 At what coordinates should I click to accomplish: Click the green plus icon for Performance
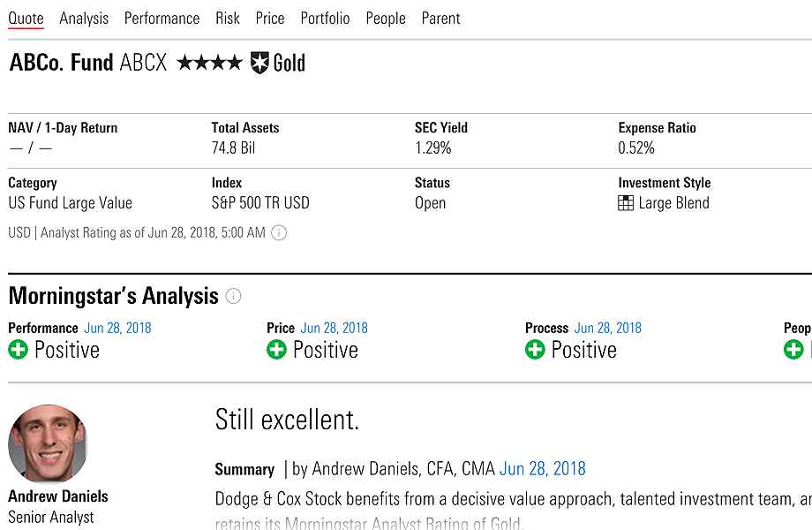click(x=18, y=350)
